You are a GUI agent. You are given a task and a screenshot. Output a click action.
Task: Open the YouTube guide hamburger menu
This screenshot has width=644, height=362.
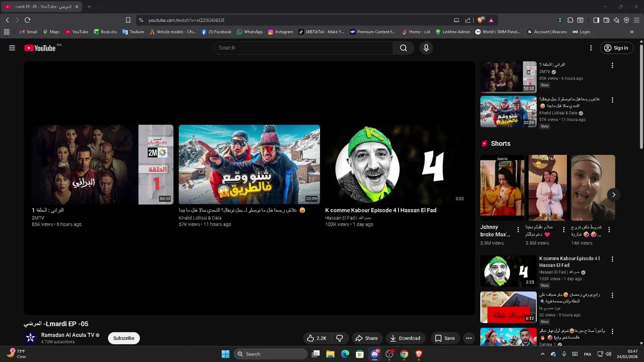[x=12, y=48]
